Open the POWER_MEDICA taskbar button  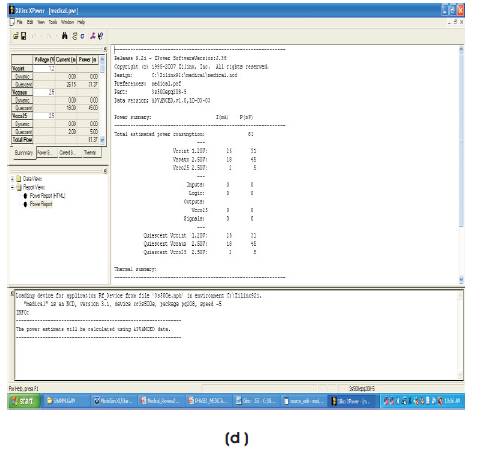pos(207,401)
